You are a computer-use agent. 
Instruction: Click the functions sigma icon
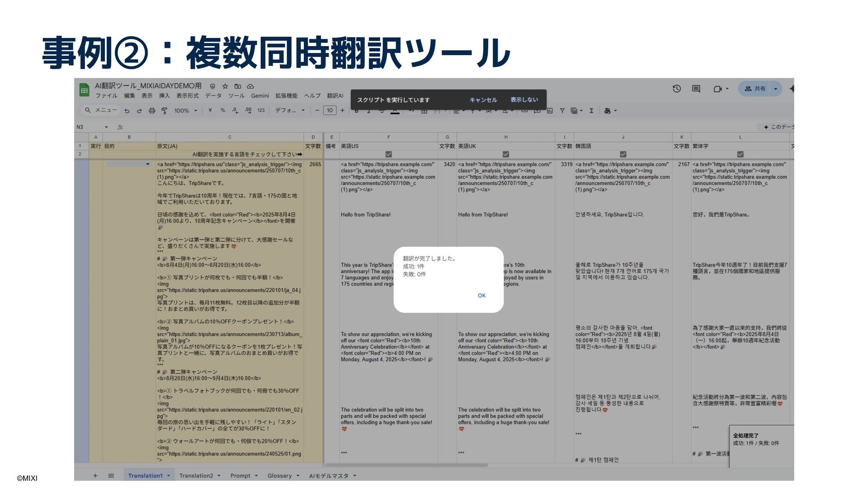591,111
